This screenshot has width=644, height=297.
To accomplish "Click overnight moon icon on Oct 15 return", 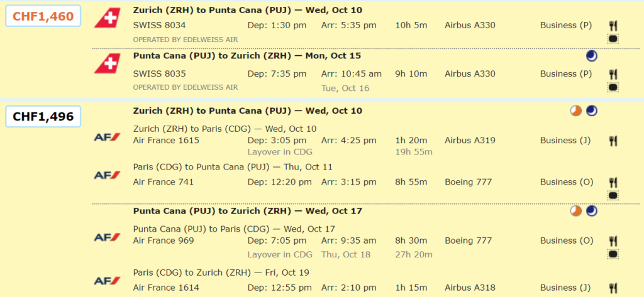I will tap(591, 57).
